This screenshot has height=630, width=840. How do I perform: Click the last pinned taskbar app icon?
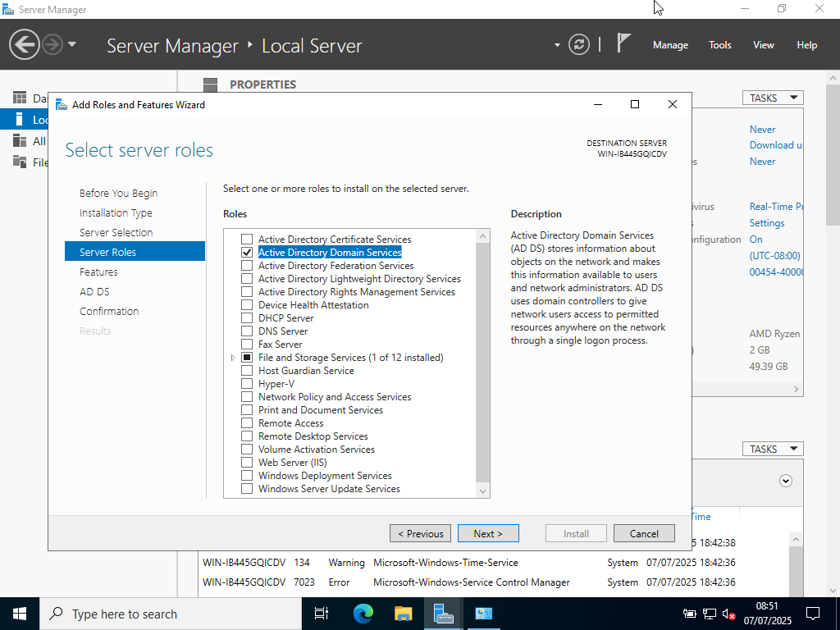(x=484, y=614)
